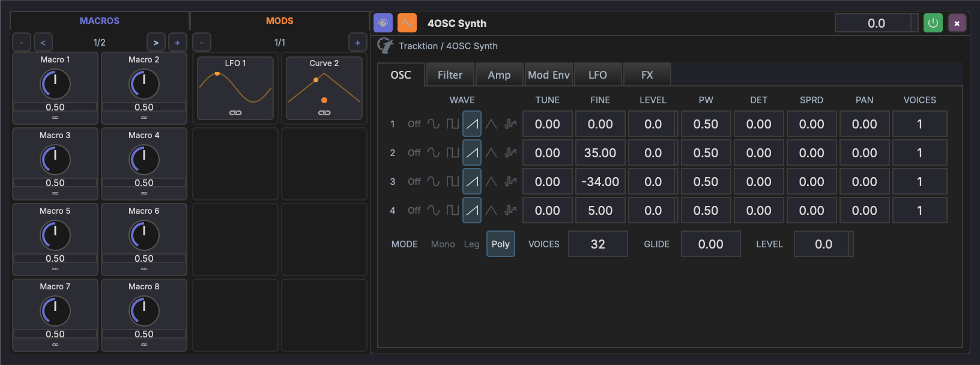Click the header level field showing 0.0

point(877,23)
